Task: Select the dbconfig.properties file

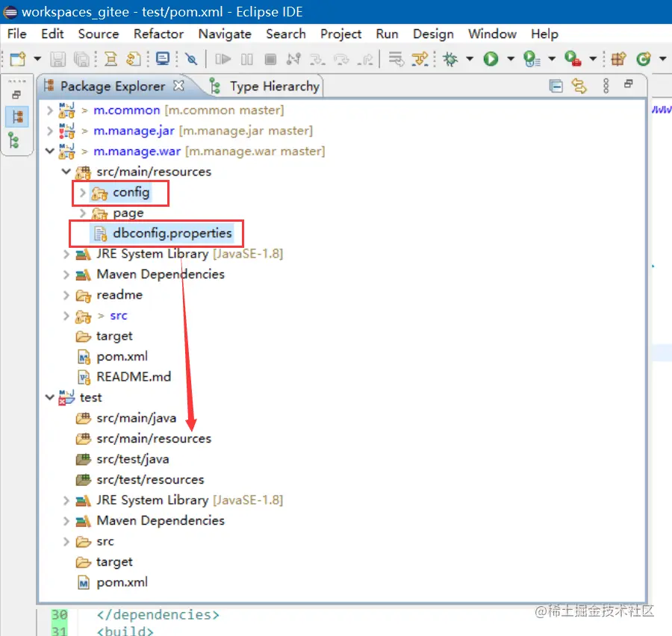Action: (163, 233)
